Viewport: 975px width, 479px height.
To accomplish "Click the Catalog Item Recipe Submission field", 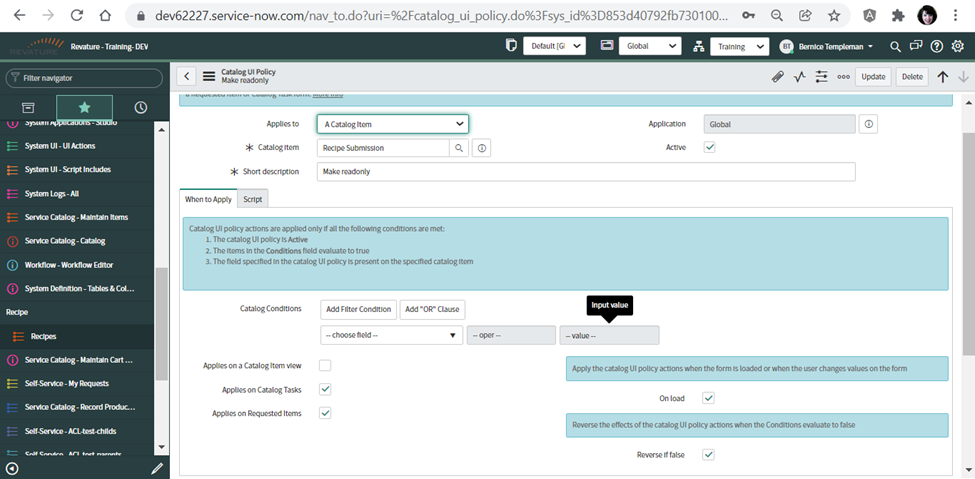I will pyautogui.click(x=383, y=147).
